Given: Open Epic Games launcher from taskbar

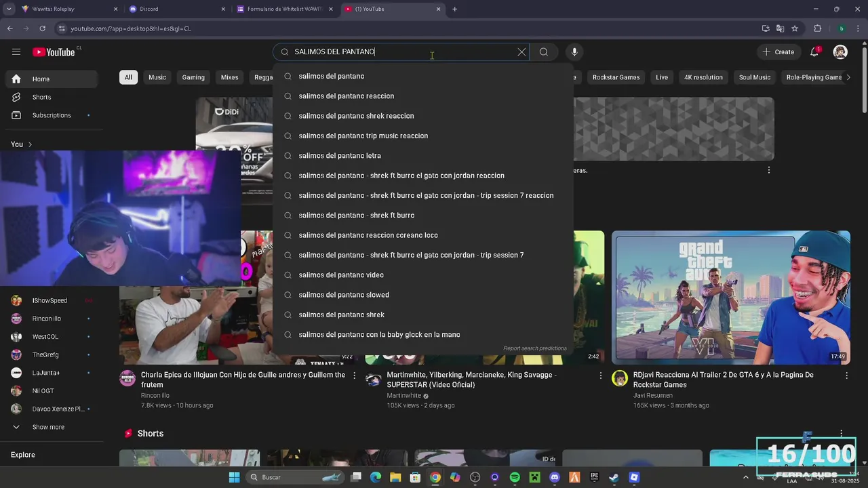Looking at the screenshot, I should tap(594, 477).
